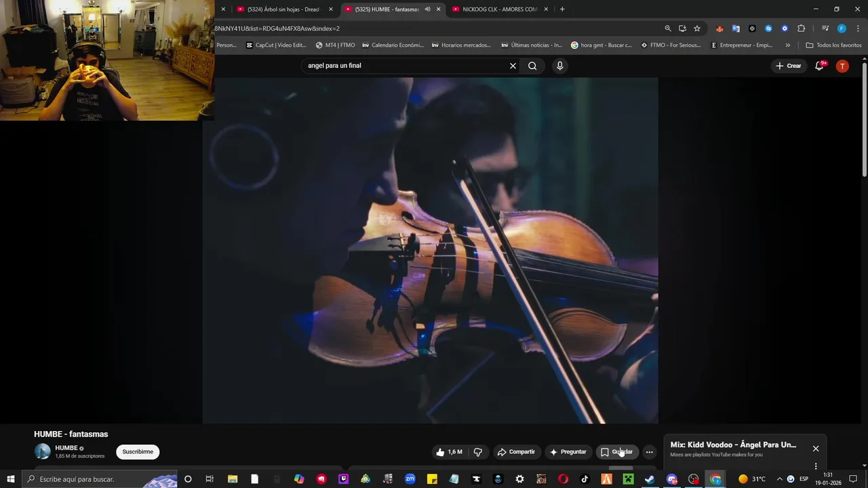The height and width of the screenshot is (488, 868).
Task: Mute the HUMBE tab via speaker icon
Action: point(427,9)
